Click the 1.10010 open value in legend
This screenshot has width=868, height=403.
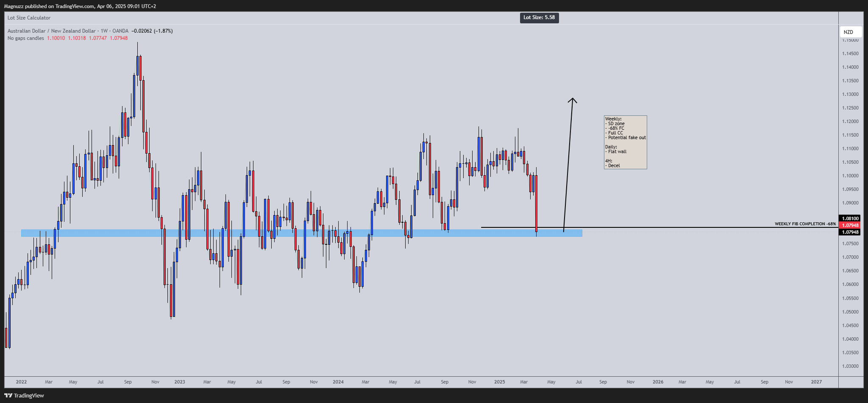pyautogui.click(x=56, y=38)
